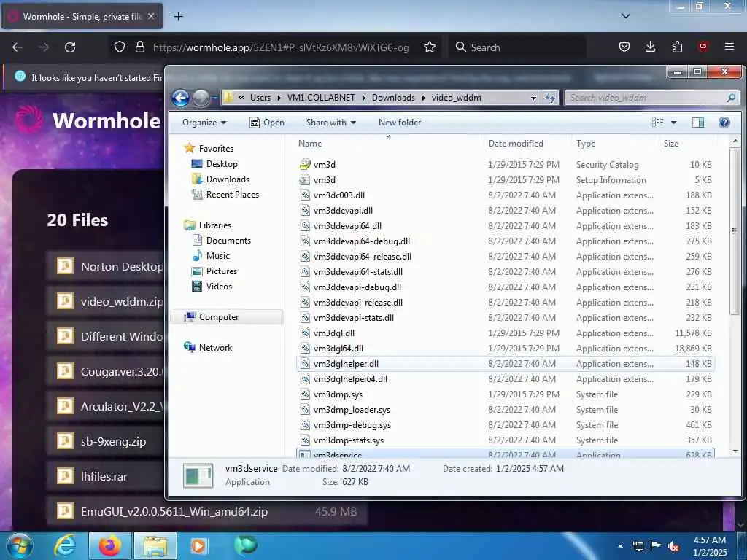Viewport: 747px width, 560px height.
Task: Click Windows Explorer taskbar icon
Action: (155, 545)
